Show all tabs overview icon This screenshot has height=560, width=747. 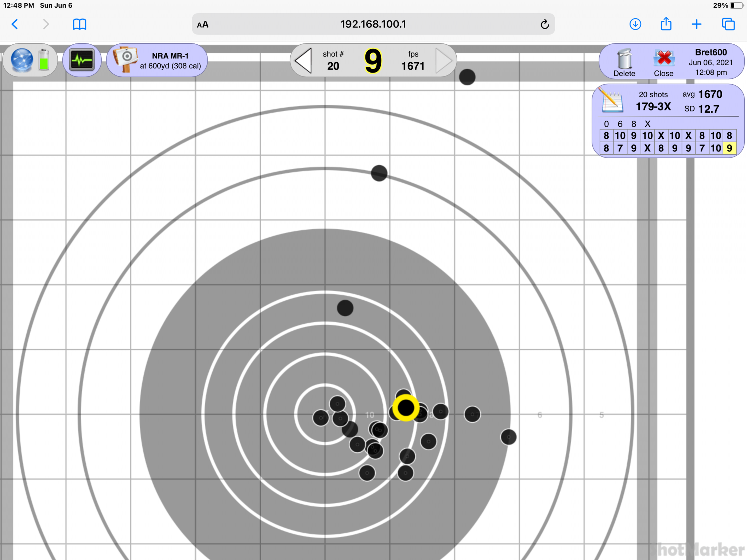pyautogui.click(x=728, y=24)
